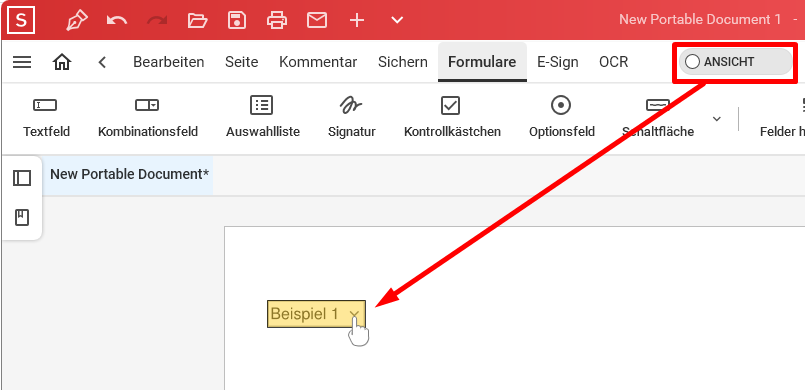Add a Signatur field
Viewport: 805px width, 390px height.
pyautogui.click(x=352, y=118)
